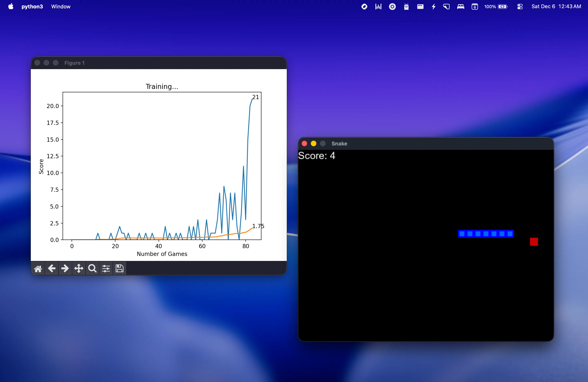Screen dimensions: 588x382
Task: Go back to previous view arrow
Action: coord(51,269)
